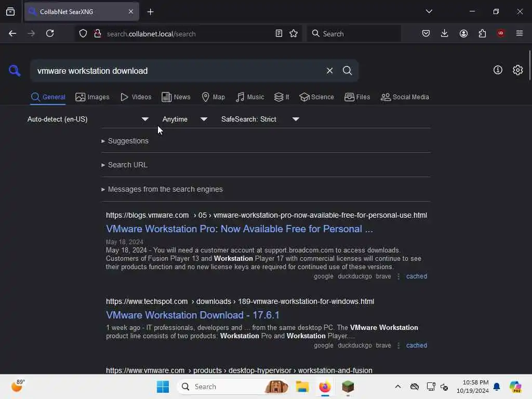This screenshot has width=532, height=399.
Task: Show hidden system tray icons
Action: tap(398, 387)
